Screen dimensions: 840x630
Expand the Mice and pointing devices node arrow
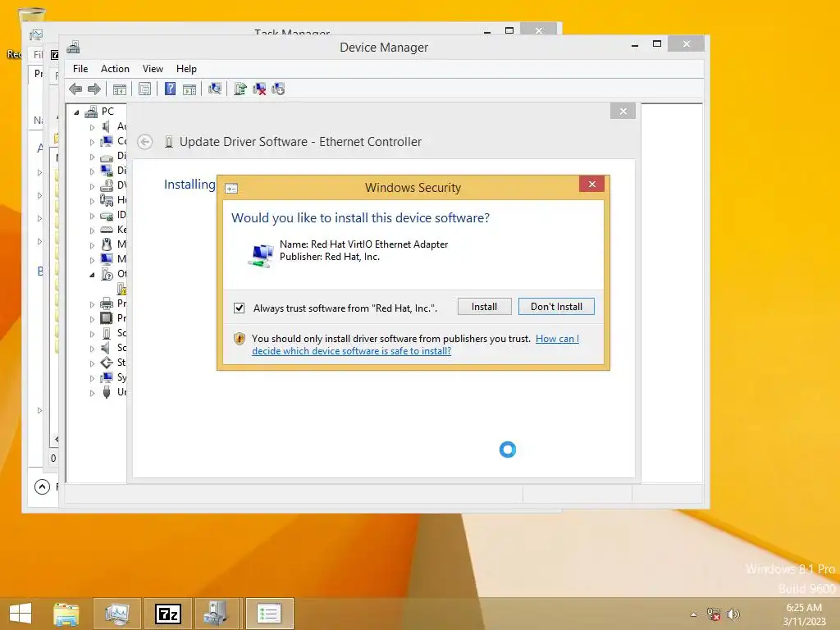coord(92,245)
